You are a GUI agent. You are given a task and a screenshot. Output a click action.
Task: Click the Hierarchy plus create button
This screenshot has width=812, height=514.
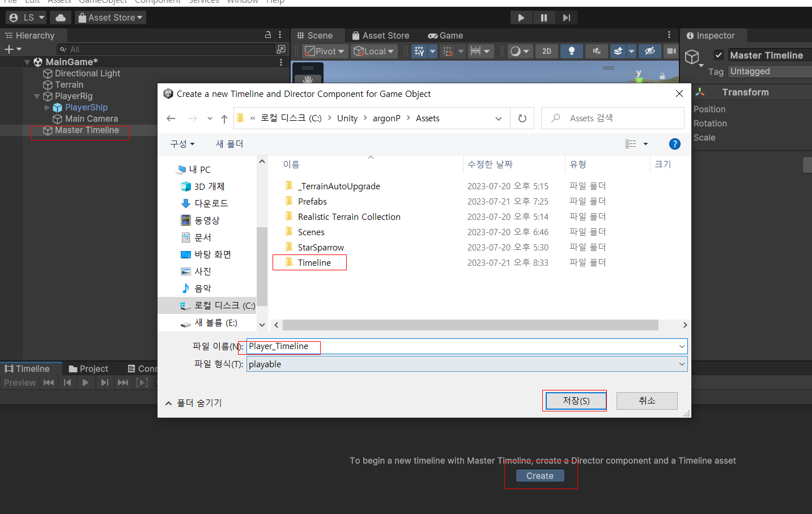click(12, 49)
